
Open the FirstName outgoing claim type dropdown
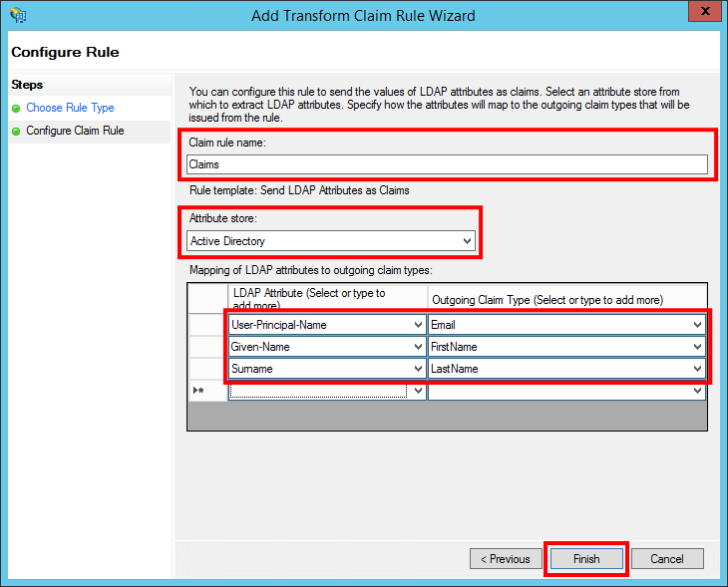pyautogui.click(x=697, y=347)
